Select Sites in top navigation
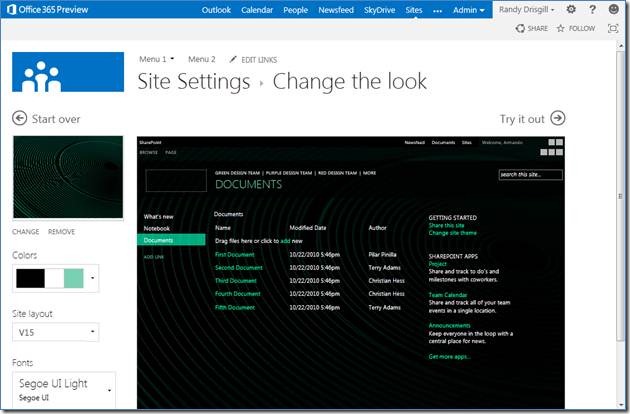 coord(414,10)
